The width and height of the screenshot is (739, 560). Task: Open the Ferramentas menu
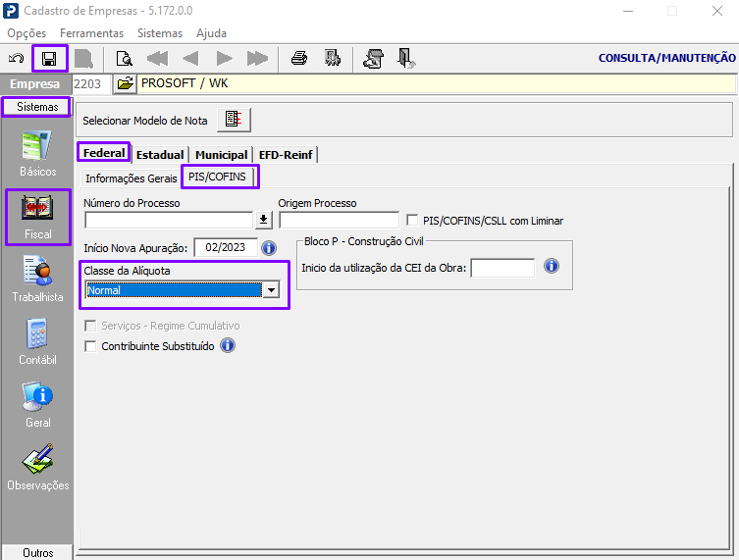coord(91,33)
